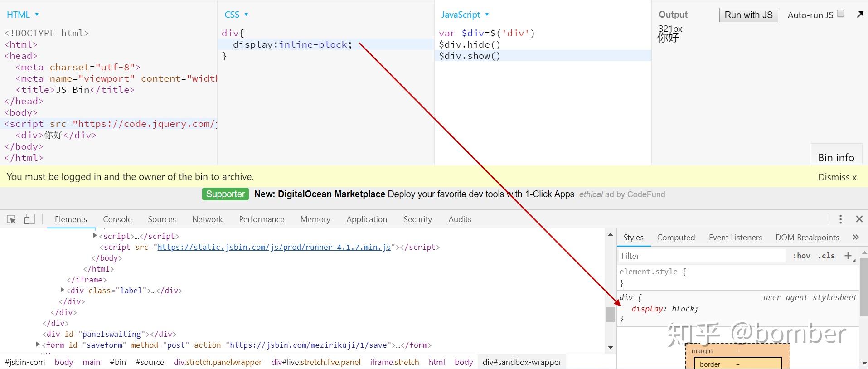Click the border box model label
The image size is (868, 369).
coord(710,364)
